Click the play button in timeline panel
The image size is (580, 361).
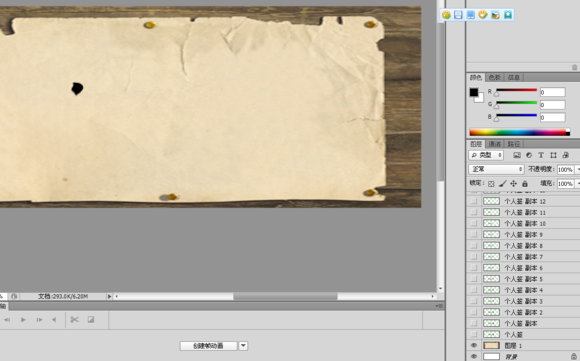[23, 320]
